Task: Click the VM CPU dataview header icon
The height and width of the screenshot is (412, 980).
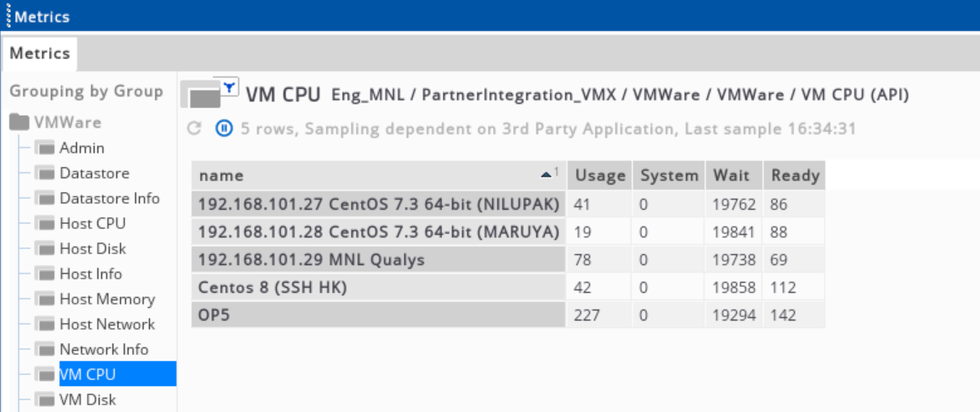Action: 202,96
